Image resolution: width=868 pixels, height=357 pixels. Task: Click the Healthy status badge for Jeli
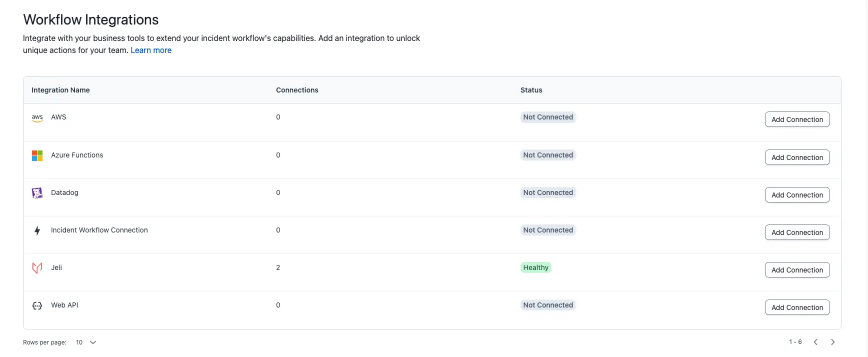(535, 267)
